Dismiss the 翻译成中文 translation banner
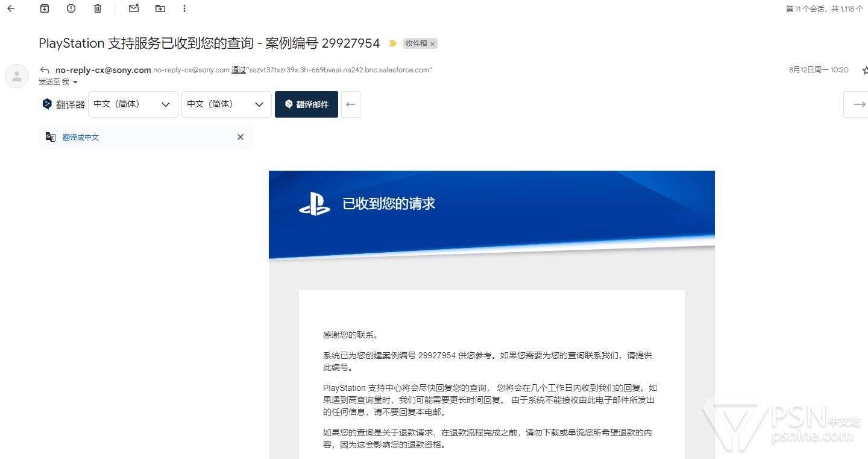 [241, 137]
